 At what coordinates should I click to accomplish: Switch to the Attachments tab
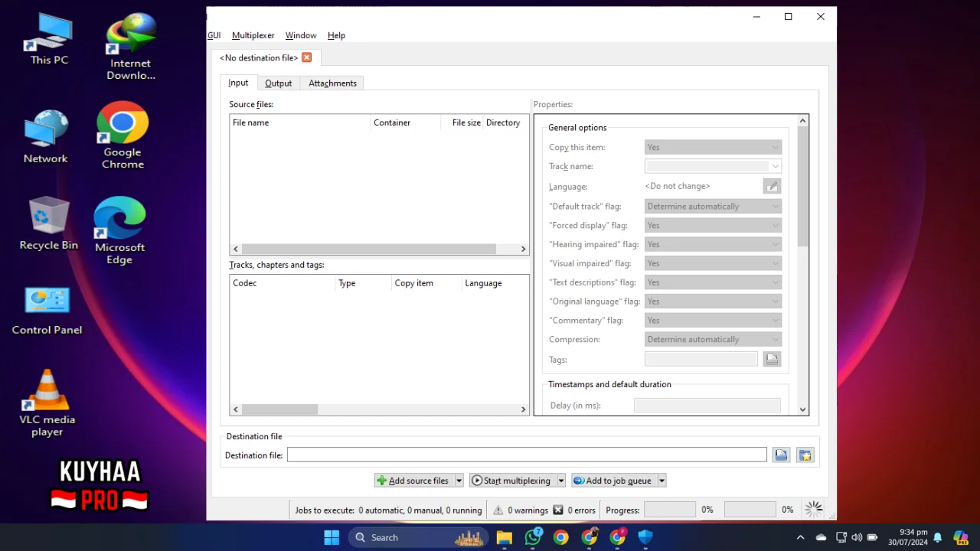[332, 83]
